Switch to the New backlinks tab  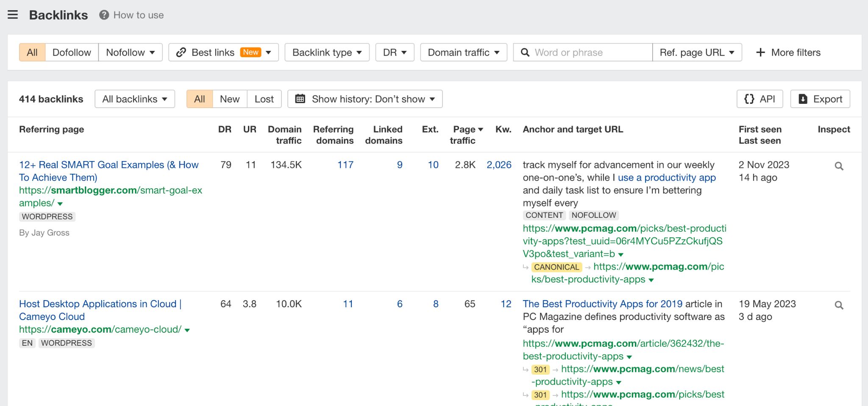point(229,99)
